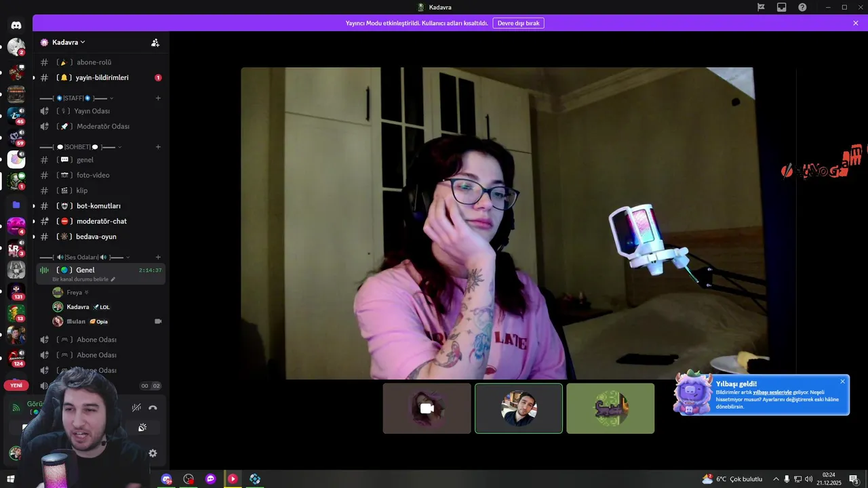Select the camera-off participant tile
This screenshot has height=488, width=868.
click(427, 408)
